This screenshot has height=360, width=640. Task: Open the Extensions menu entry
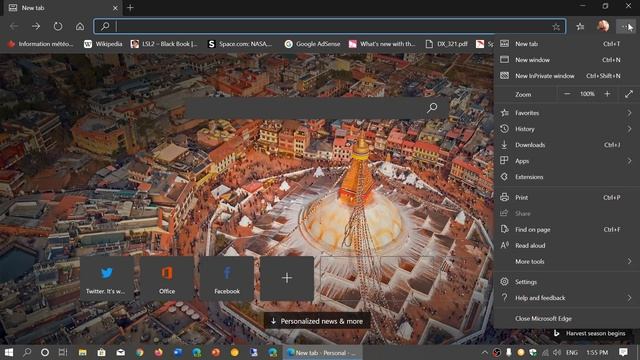point(567,177)
